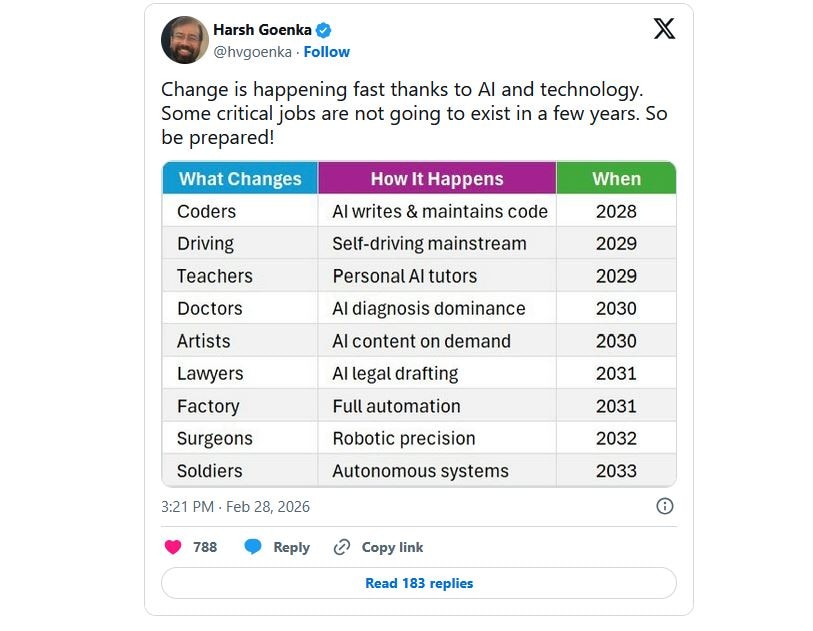Click the What Changes column header

coord(239,178)
